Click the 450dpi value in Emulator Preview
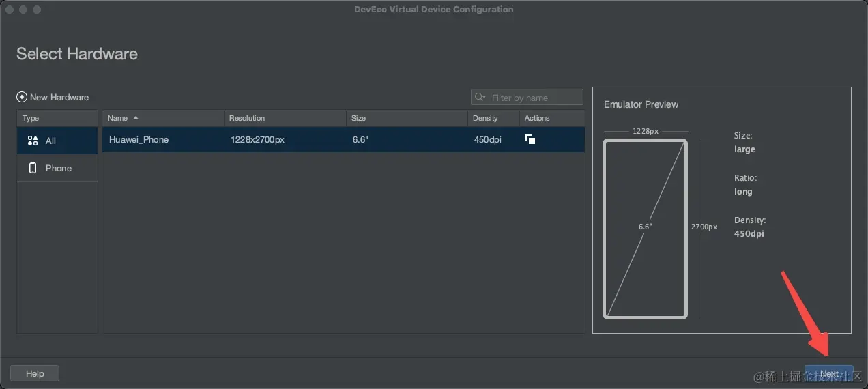 pos(749,234)
